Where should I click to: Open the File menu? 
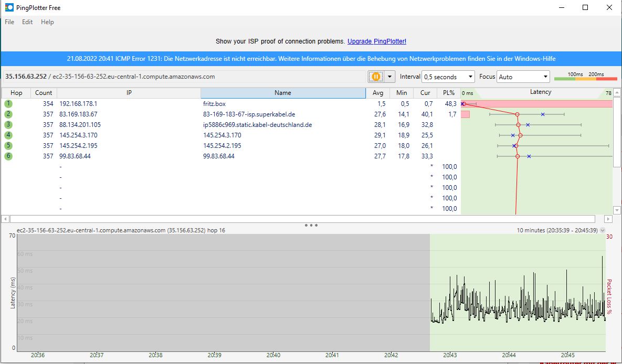[9, 22]
